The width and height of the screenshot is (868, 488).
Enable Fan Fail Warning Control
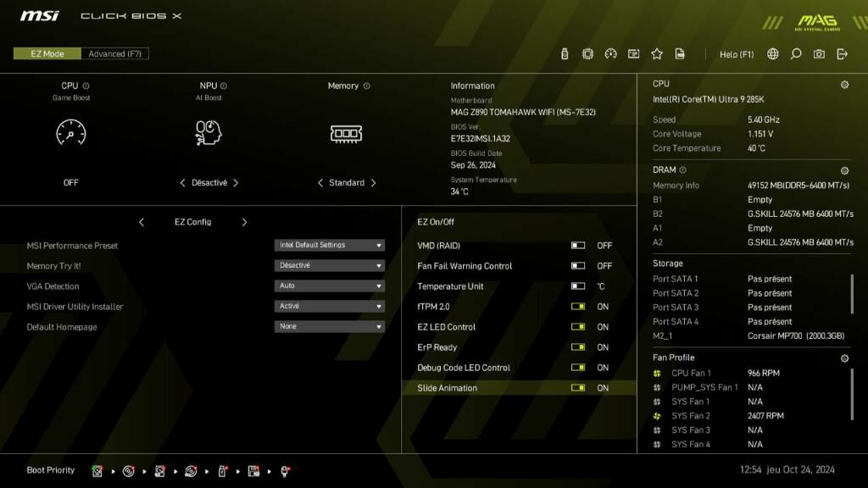(577, 266)
